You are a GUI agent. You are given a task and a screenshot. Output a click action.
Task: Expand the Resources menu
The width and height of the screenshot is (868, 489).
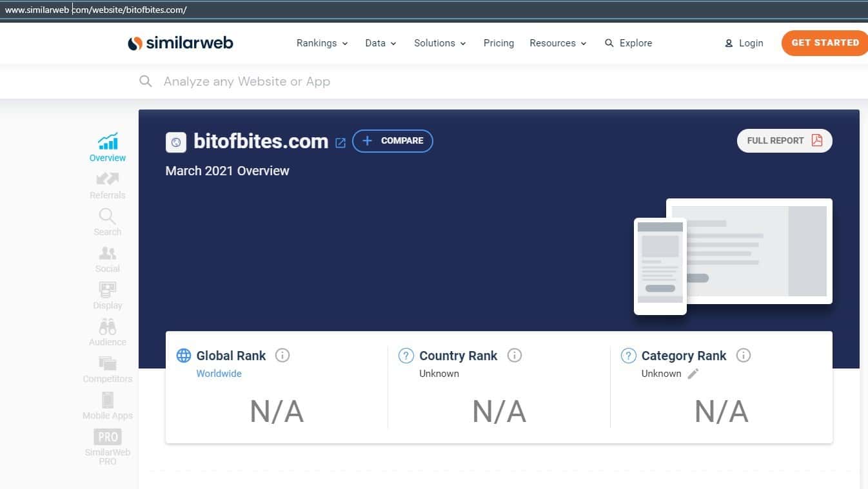click(x=558, y=43)
